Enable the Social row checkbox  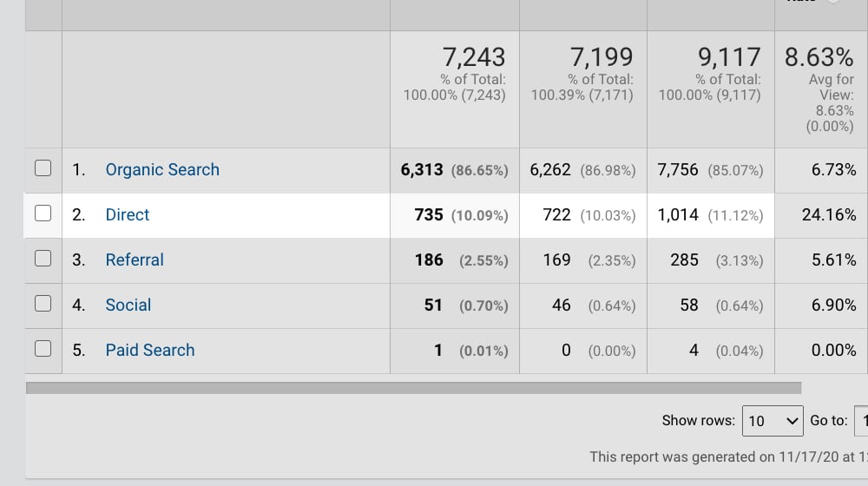pyautogui.click(x=43, y=305)
